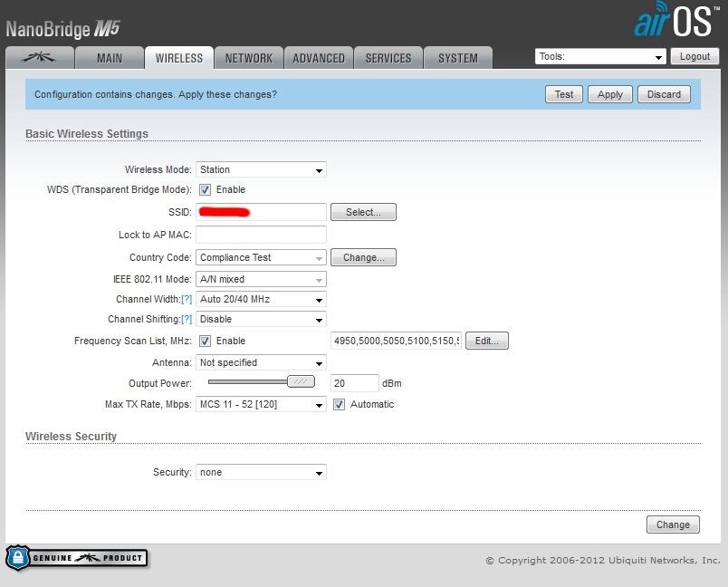Screen dimensions: 728x587
Task: Click the 'Basic Wireless Settings' heading
Action: [87, 134]
